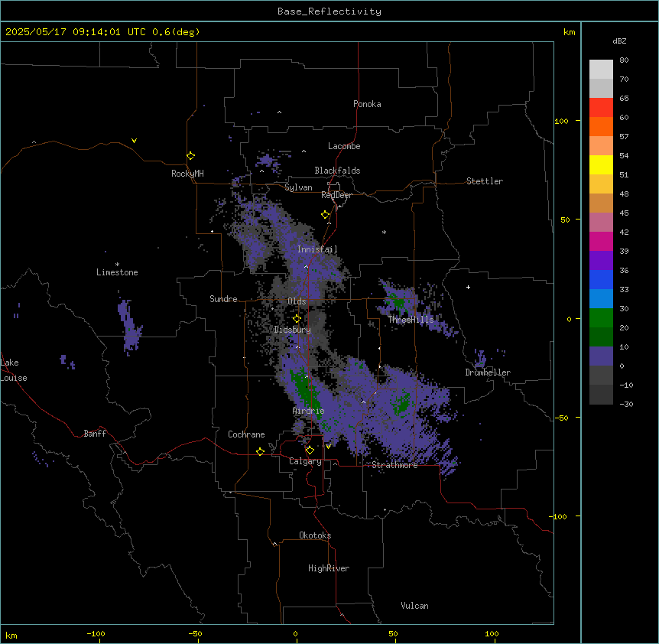
Task: Click the yellow diamond marker above RockyMH
Action: (x=190, y=156)
